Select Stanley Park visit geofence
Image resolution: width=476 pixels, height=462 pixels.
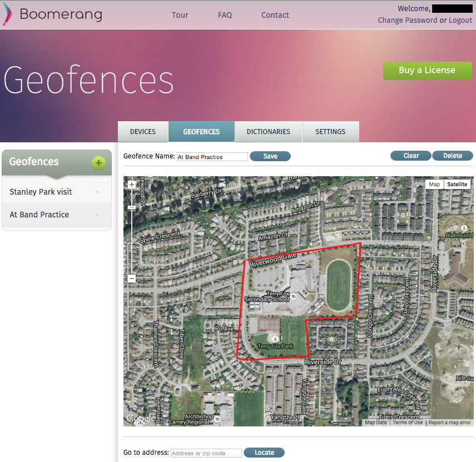[57, 192]
